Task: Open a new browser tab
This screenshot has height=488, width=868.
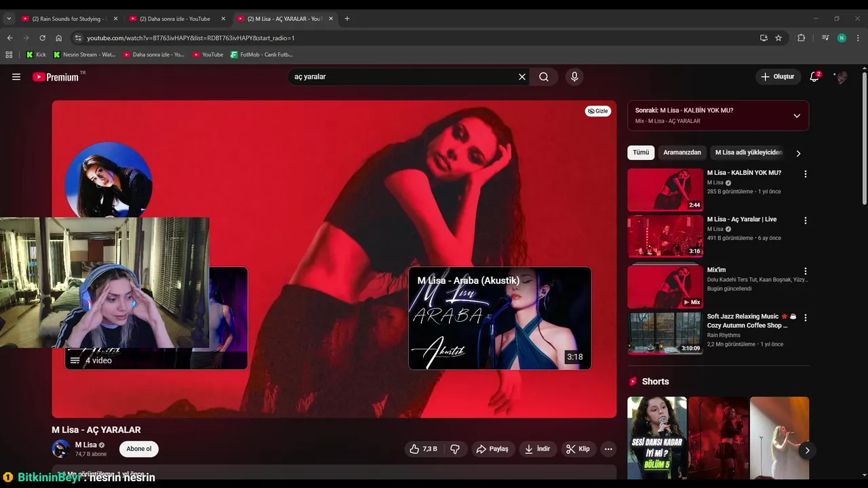Action: click(347, 19)
